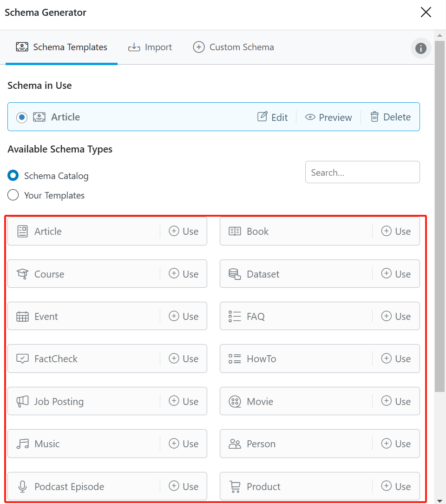
Task: Switch to the Import tab
Action: click(150, 47)
